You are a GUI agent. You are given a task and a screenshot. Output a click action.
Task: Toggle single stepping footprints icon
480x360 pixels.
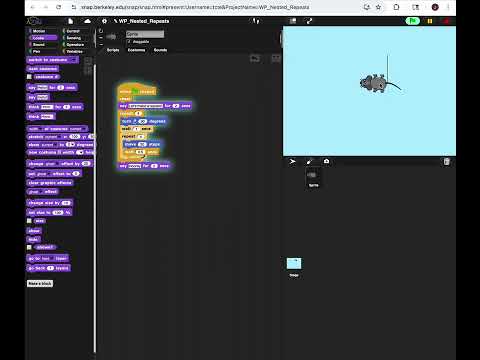[x=256, y=21]
